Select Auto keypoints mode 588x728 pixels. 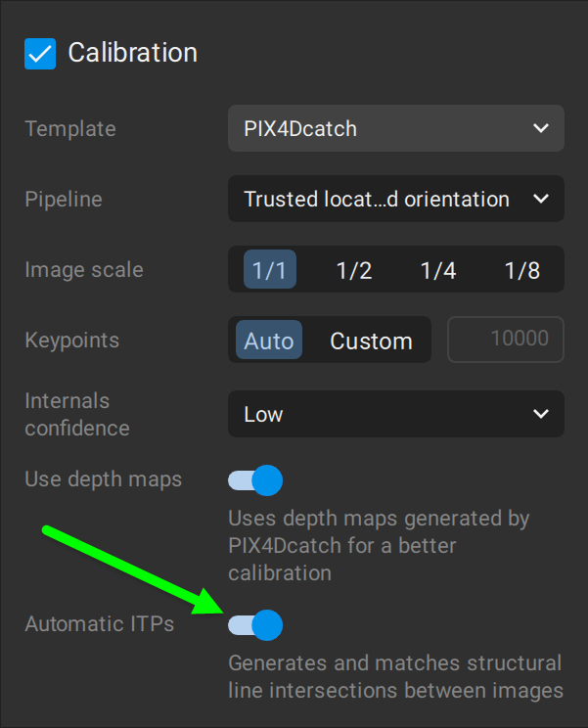tap(269, 341)
